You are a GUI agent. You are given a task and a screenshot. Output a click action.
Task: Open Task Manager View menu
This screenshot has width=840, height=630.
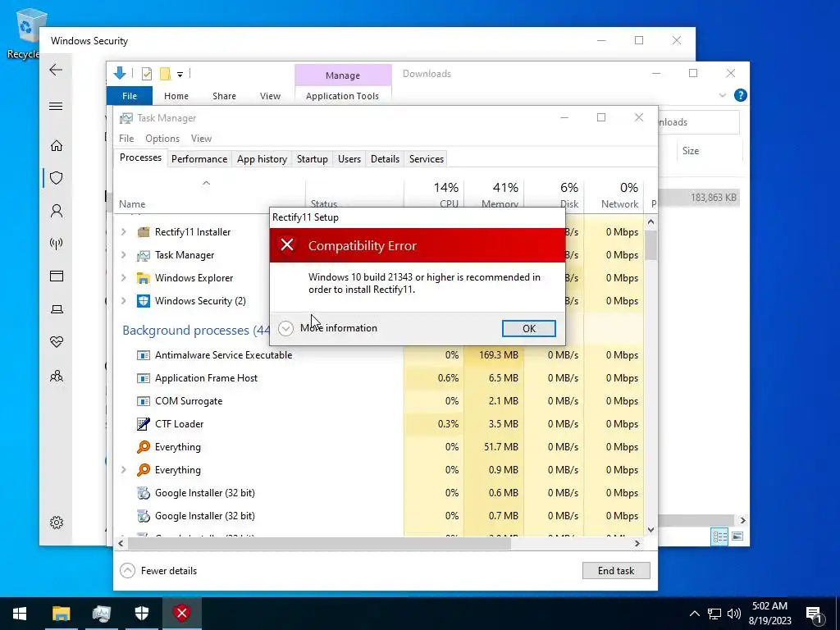click(x=202, y=138)
